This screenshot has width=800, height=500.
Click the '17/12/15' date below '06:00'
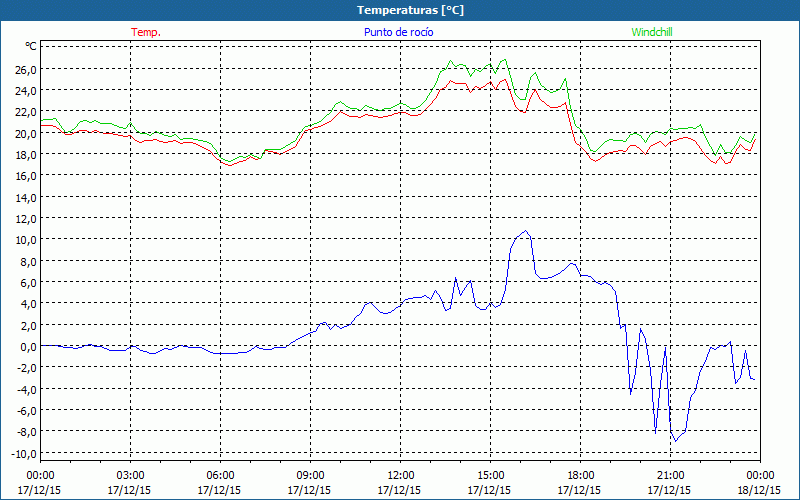(x=219, y=490)
